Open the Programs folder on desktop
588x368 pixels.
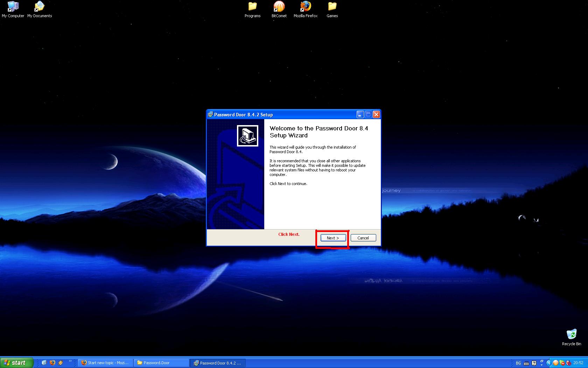coord(252,9)
